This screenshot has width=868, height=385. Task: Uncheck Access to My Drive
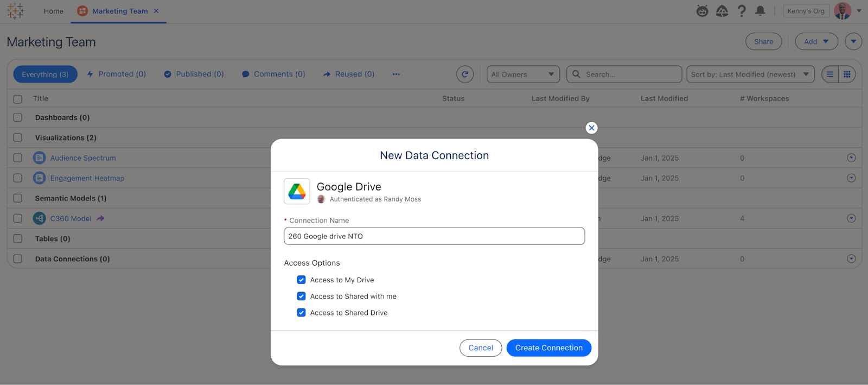(x=302, y=280)
